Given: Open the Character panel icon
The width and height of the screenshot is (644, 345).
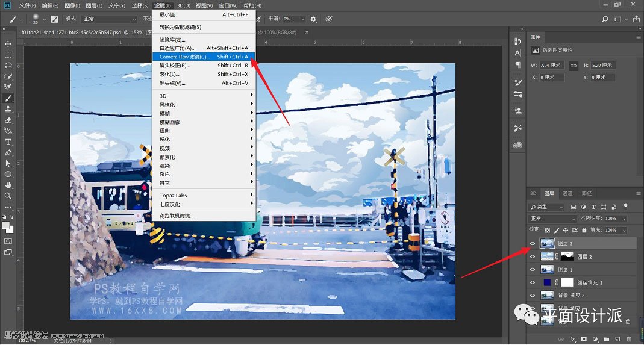Looking at the screenshot, I should coord(517,53).
